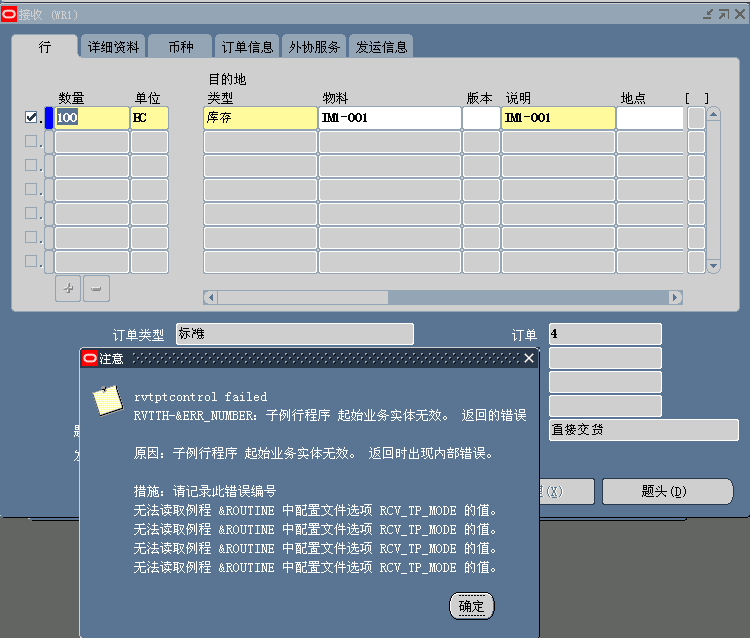Check the second row's checkbox
750x638 pixels.
click(31, 141)
